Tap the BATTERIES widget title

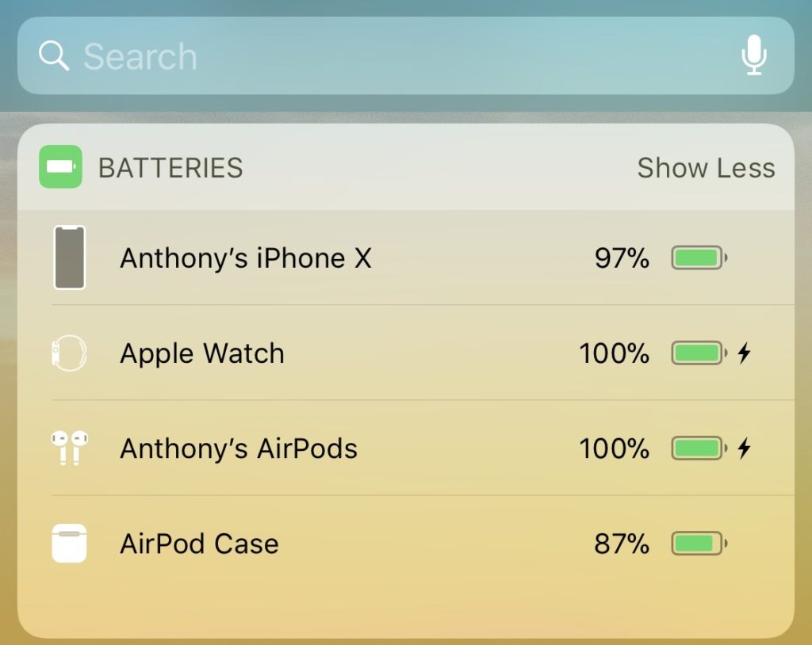click(x=170, y=168)
